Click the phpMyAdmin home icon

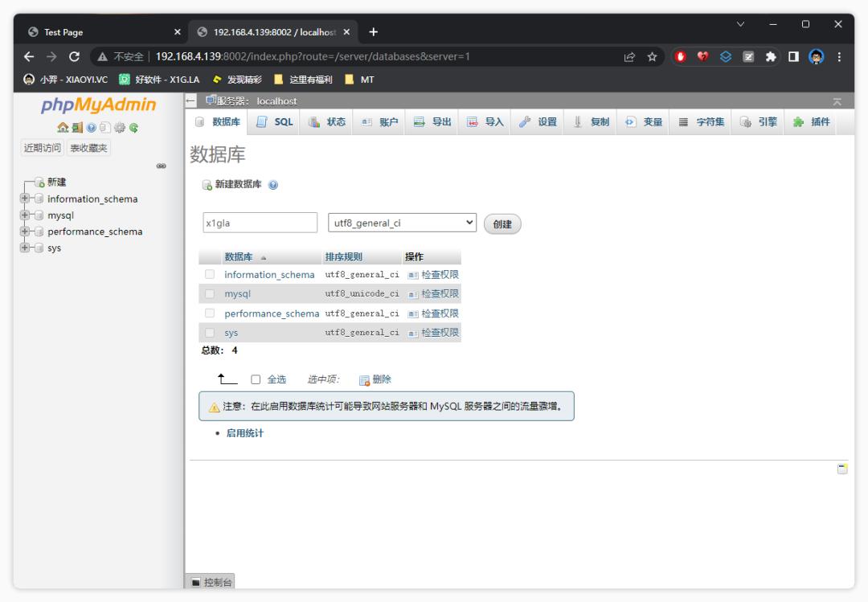pyautogui.click(x=63, y=129)
